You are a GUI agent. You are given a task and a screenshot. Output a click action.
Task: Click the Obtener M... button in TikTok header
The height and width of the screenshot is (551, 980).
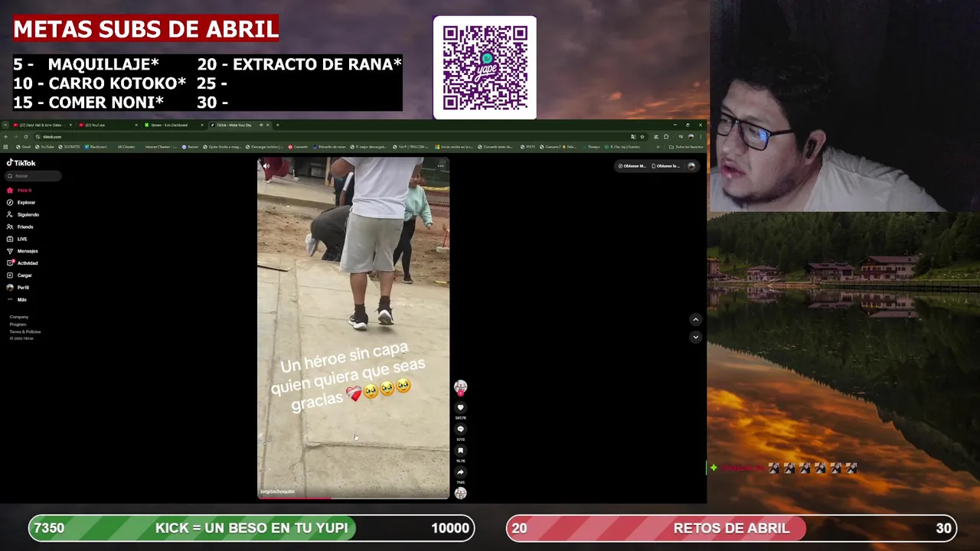pyautogui.click(x=632, y=166)
